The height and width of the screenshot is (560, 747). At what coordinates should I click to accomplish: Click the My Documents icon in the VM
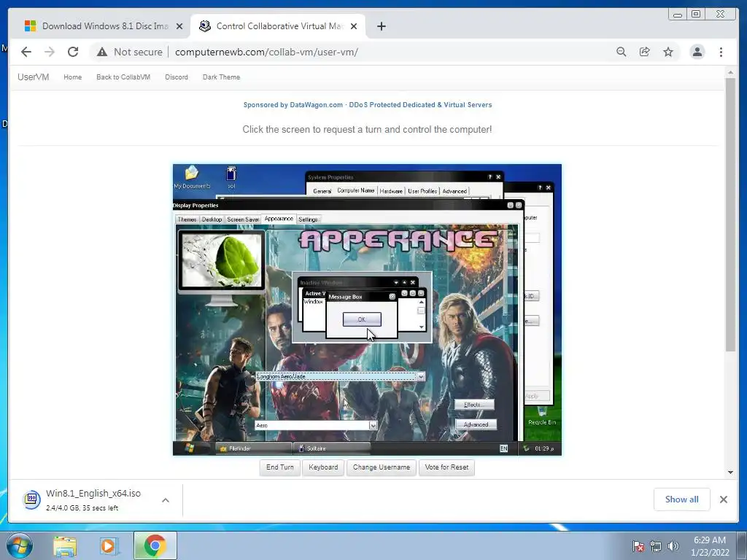click(x=192, y=176)
